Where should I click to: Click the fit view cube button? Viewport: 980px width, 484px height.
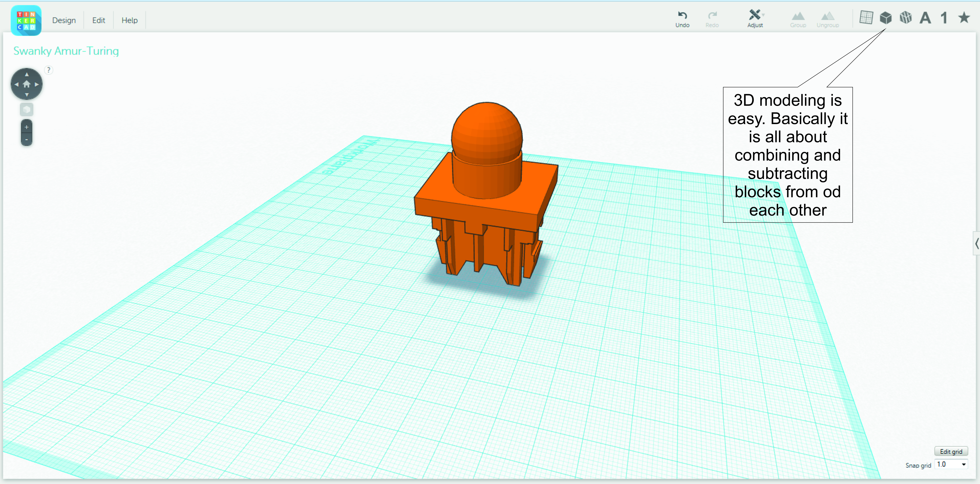[27, 110]
